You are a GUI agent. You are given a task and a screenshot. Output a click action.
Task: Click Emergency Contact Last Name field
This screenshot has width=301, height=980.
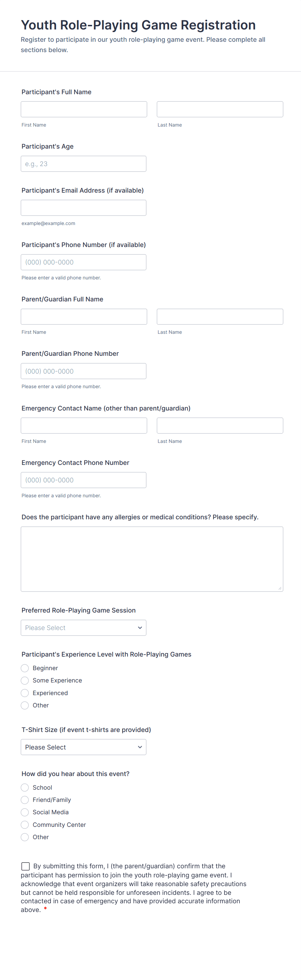[219, 425]
